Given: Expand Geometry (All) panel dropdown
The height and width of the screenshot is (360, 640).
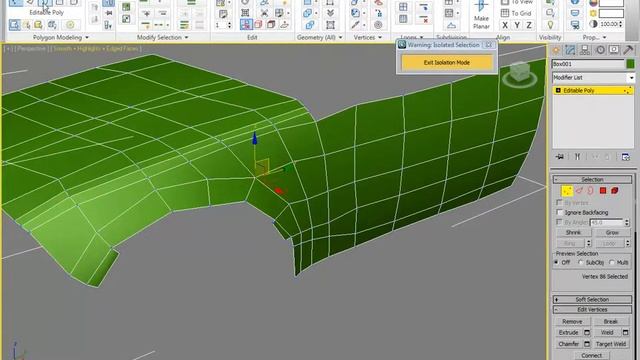Looking at the screenshot, I should pos(340,38).
